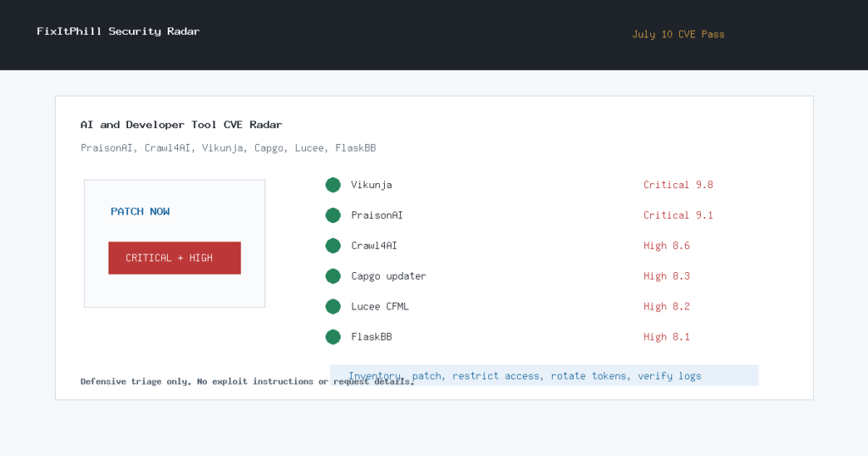Click the red CRITICAL + HIGH button

click(175, 258)
